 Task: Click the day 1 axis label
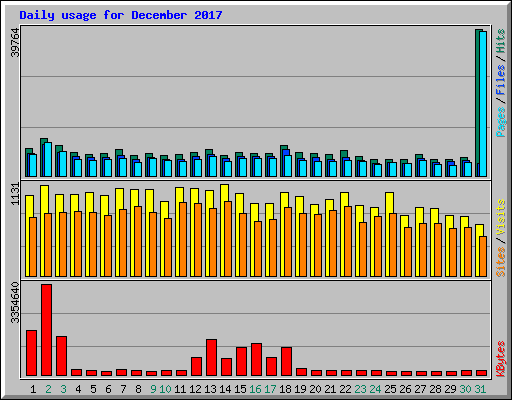point(33,389)
